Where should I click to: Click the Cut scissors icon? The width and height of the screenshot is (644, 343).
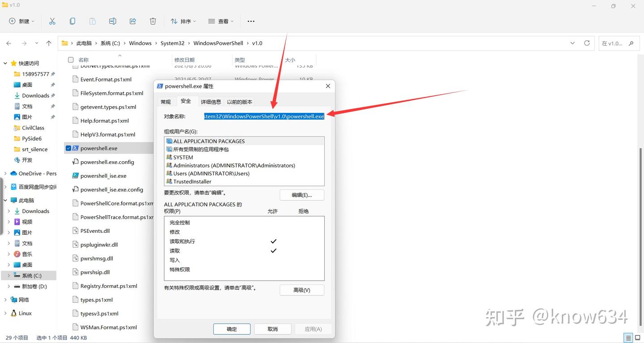click(52, 21)
